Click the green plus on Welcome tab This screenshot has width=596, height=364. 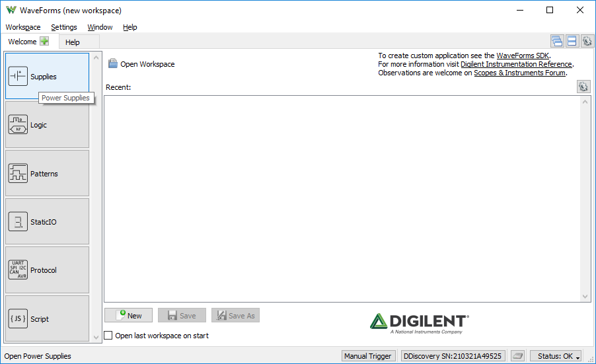[x=44, y=41]
